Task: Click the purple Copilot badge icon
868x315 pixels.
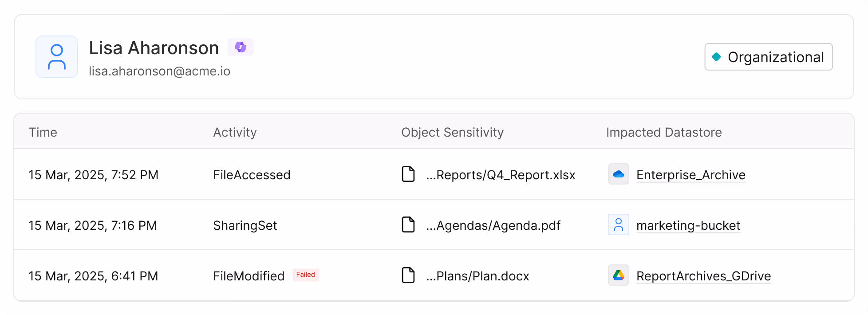Action: click(241, 47)
